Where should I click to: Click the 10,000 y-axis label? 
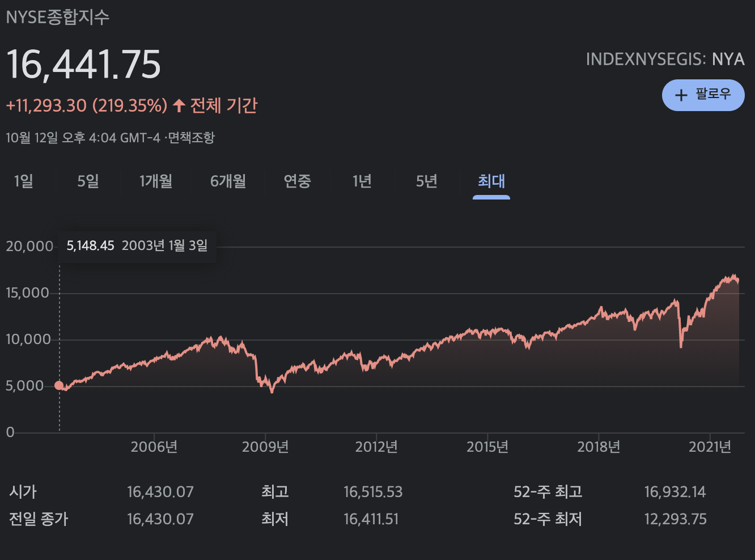click(28, 340)
